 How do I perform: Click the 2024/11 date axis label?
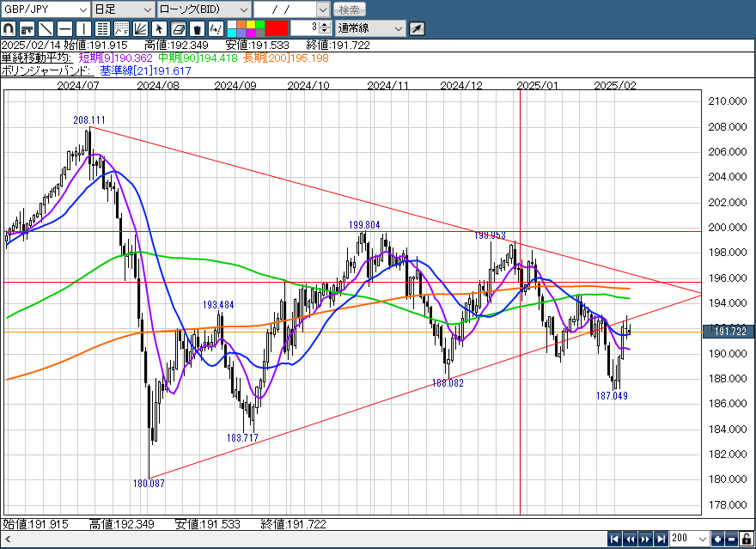[x=387, y=85]
